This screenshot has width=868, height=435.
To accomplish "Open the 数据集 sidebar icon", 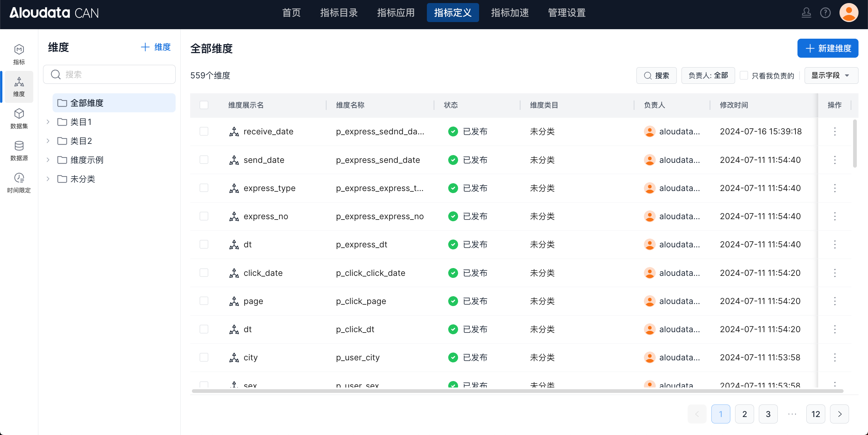I will 19,118.
